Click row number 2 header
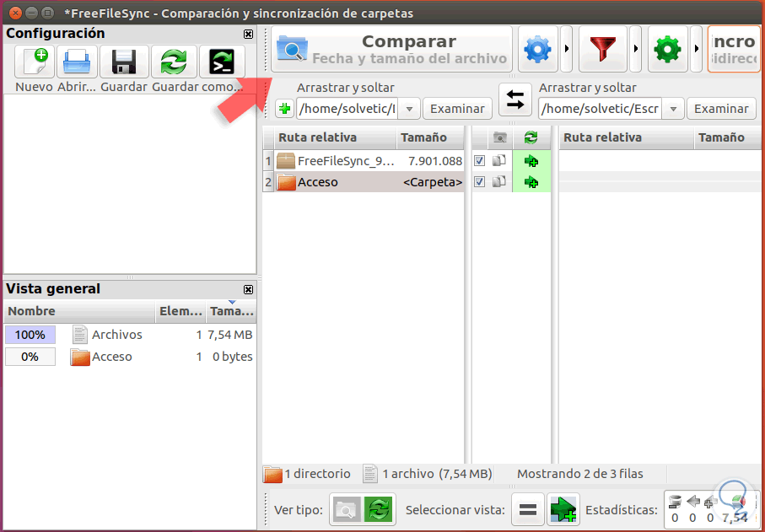 (x=268, y=182)
